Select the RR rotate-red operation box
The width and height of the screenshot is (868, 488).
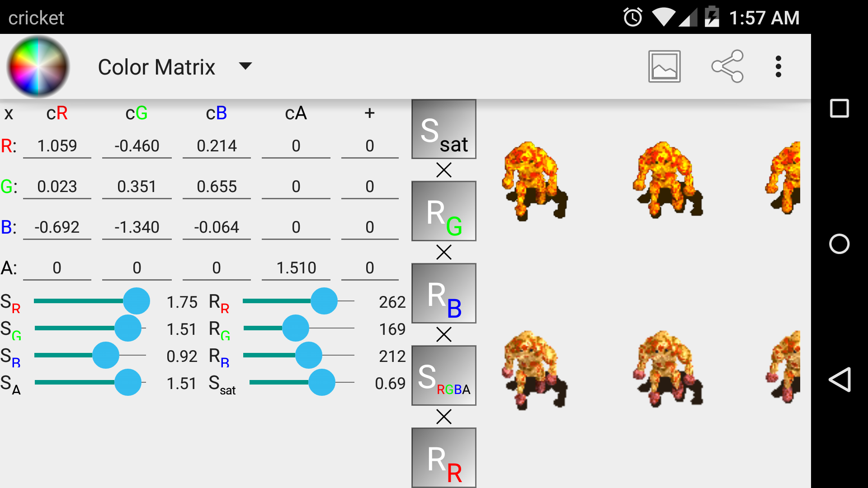(443, 458)
